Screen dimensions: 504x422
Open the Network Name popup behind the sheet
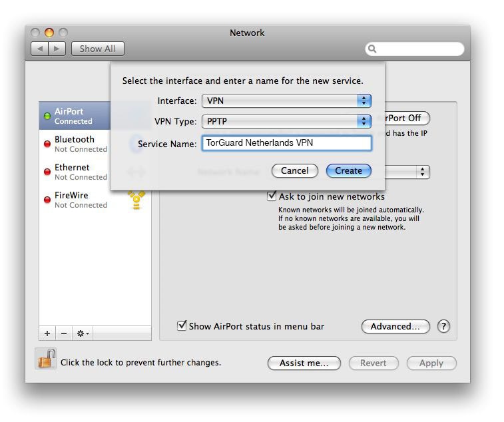pos(407,172)
